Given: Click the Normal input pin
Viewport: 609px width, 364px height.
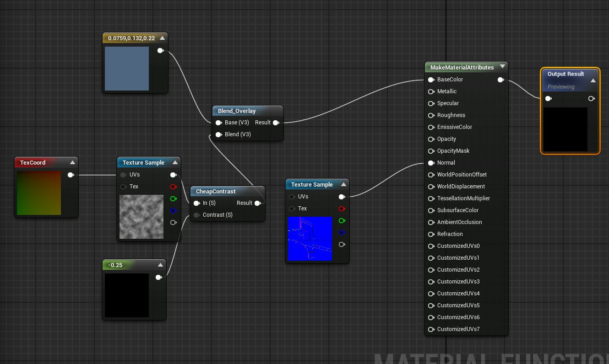Looking at the screenshot, I should tap(431, 163).
